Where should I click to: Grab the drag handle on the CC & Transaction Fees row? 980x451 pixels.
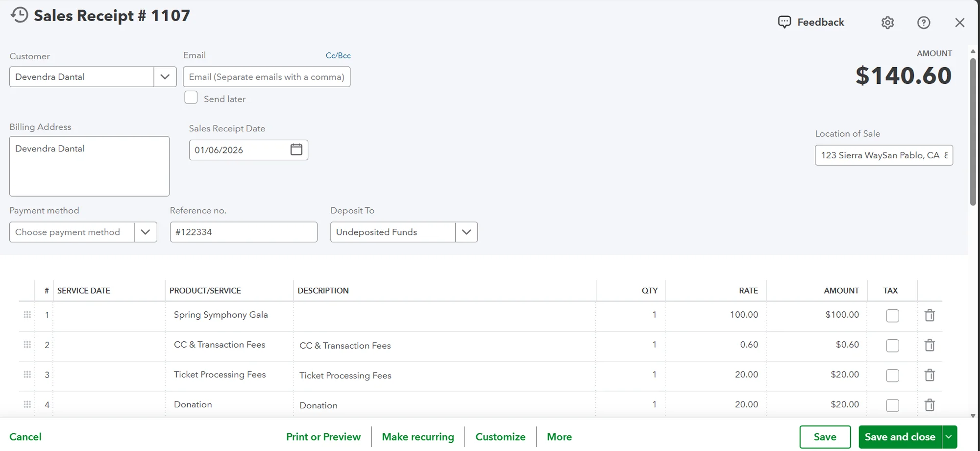pos(27,345)
